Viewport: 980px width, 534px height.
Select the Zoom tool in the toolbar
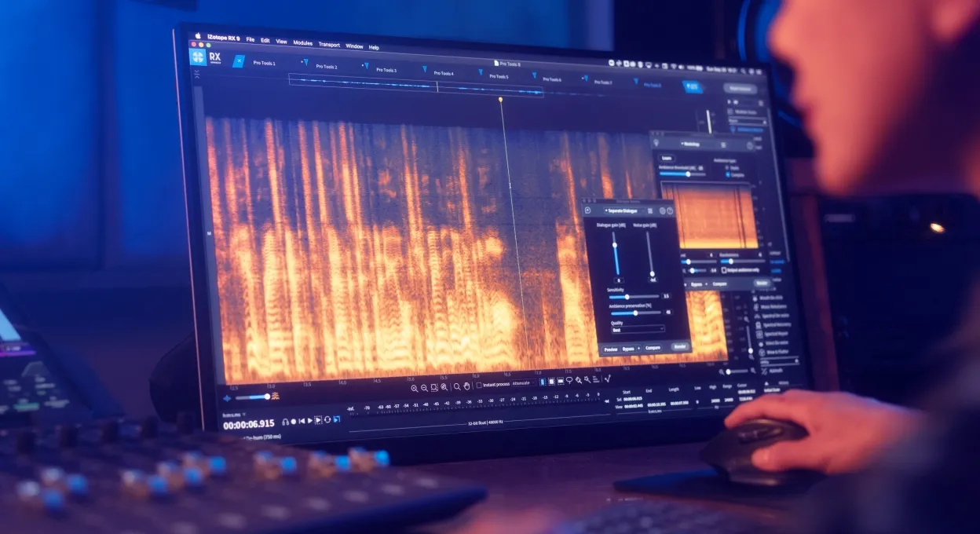(x=457, y=386)
